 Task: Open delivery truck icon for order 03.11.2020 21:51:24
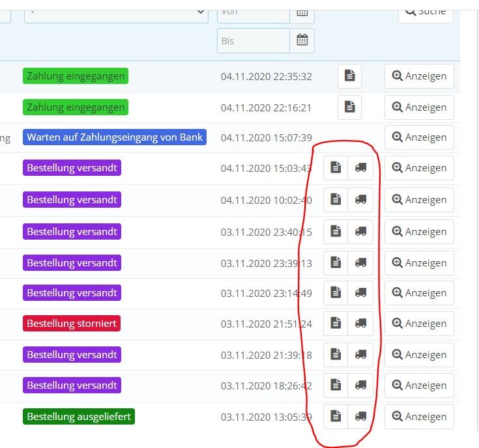pos(360,324)
